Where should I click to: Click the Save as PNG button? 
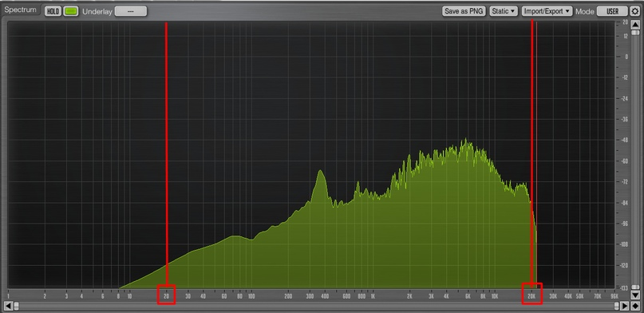464,11
